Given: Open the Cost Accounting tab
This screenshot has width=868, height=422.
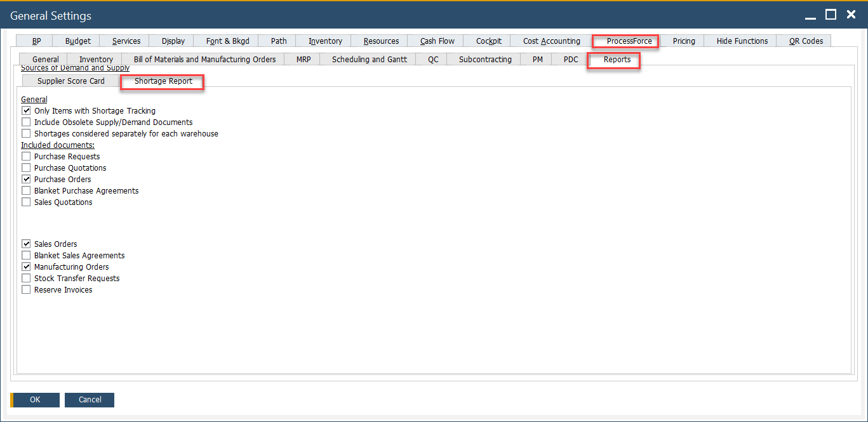Looking at the screenshot, I should (551, 41).
